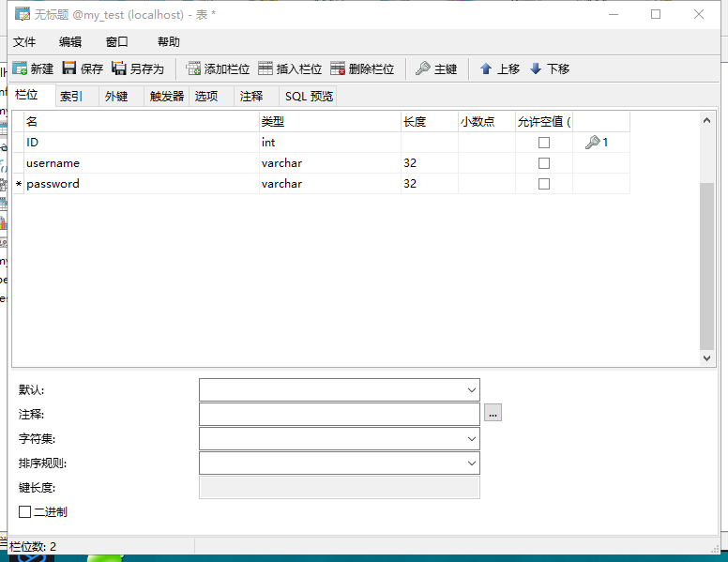Click the decimals cell of ID row
Screen dimensions: 728x562
pos(487,143)
